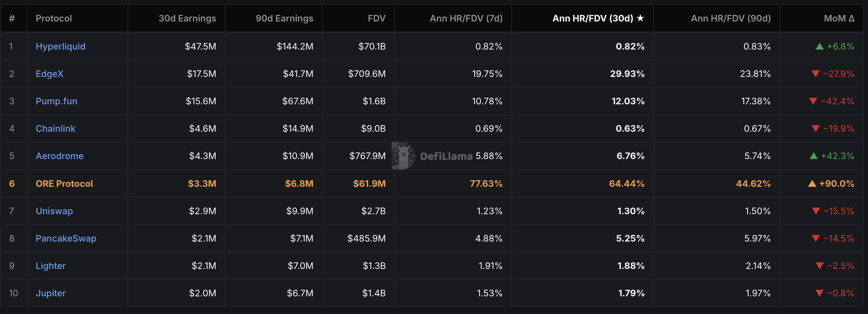The width and height of the screenshot is (868, 314).
Task: Open the Jupiter protocol link
Action: [51, 293]
